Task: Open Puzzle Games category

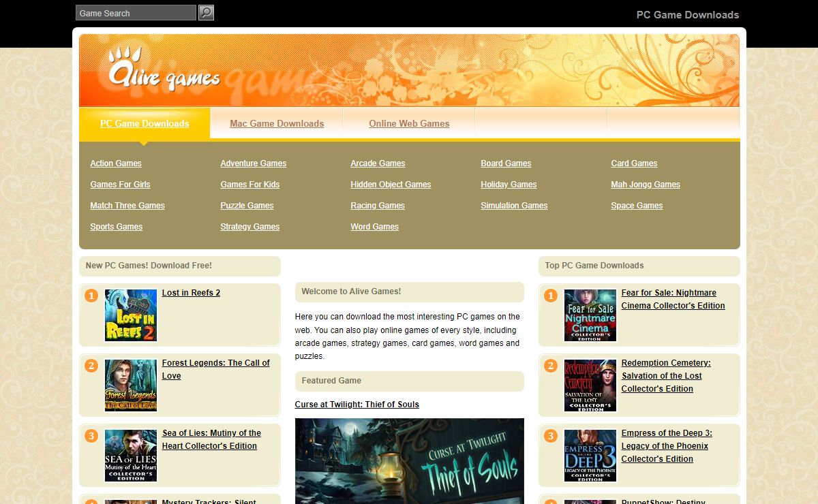Action: pyautogui.click(x=247, y=206)
